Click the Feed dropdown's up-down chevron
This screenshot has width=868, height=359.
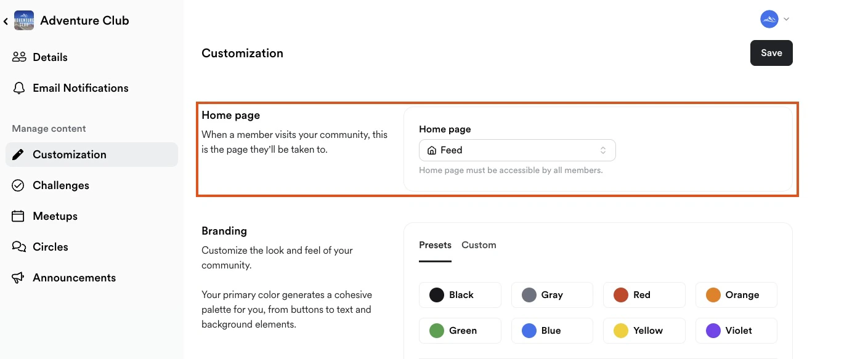click(602, 150)
